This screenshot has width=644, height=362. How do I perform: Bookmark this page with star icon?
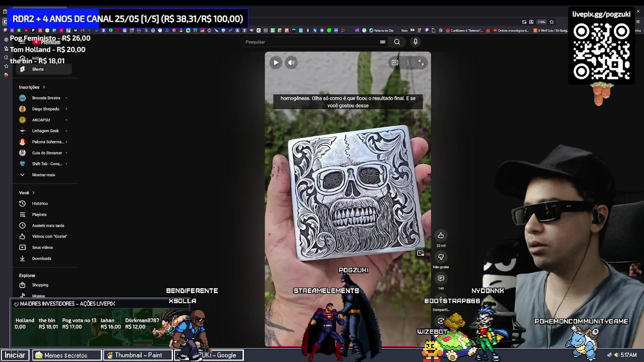coord(551,22)
